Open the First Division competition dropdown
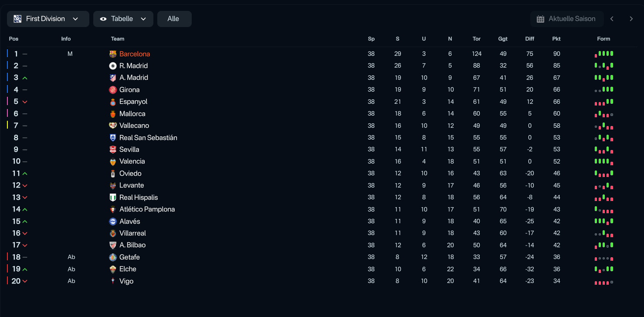644x317 pixels. (x=48, y=19)
